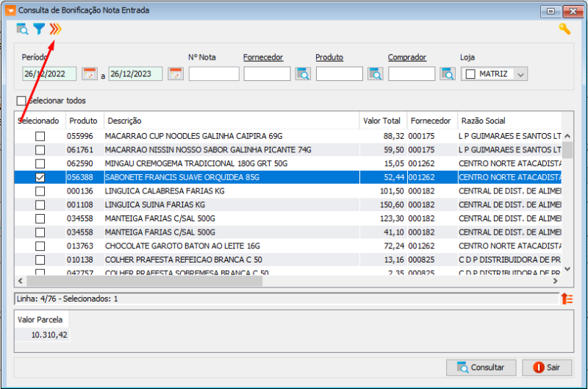588x389 pixels.
Task: Click the horizontal scrollbar thumb
Action: (x=144, y=281)
